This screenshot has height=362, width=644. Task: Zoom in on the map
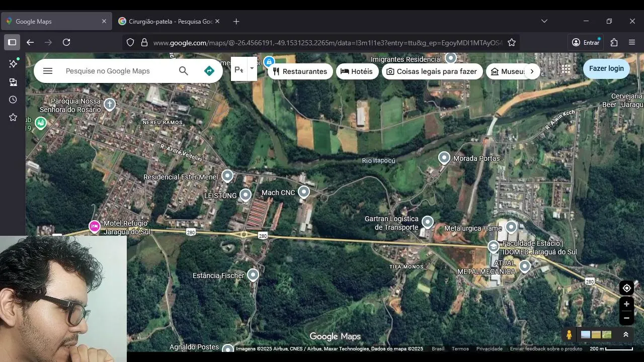pyautogui.click(x=626, y=304)
